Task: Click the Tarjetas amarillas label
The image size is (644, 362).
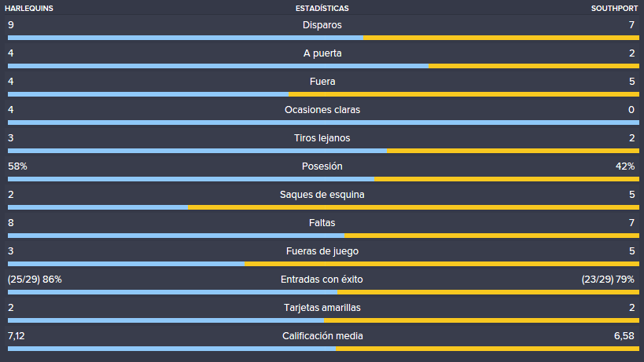Action: pos(322,308)
